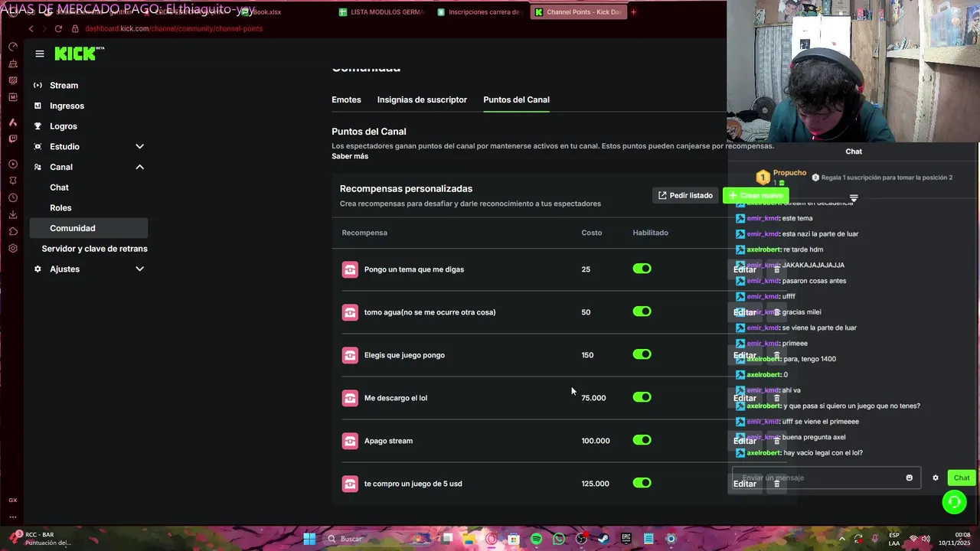
Task: Show hidden system tray icons
Action: (842, 539)
